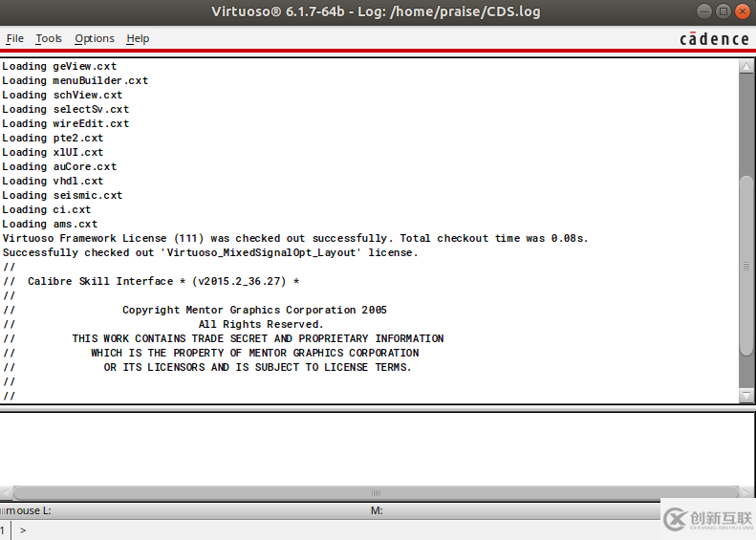Click the '>' command prompt symbol

pos(23,530)
